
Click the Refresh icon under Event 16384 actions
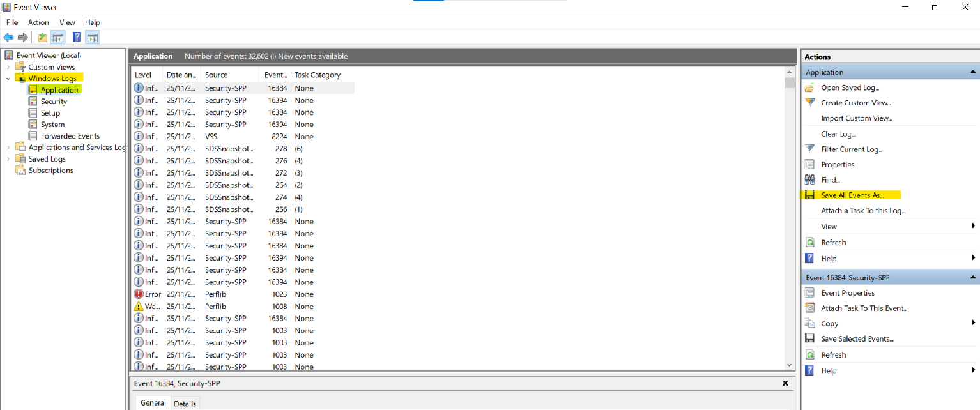pos(809,354)
